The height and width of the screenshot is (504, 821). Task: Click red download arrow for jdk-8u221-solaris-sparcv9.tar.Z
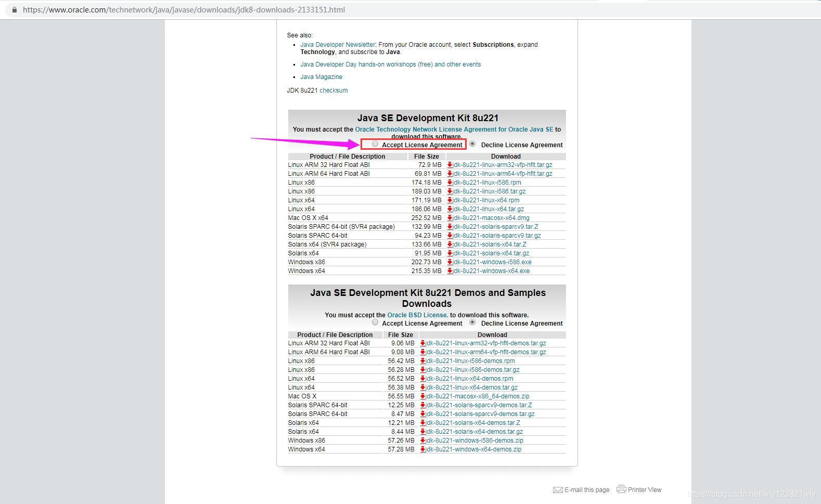tap(450, 227)
